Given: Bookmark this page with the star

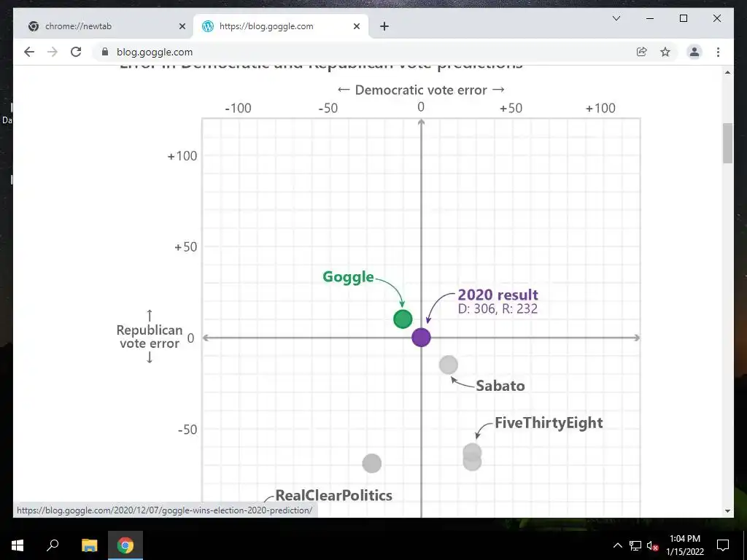Looking at the screenshot, I should 665,52.
